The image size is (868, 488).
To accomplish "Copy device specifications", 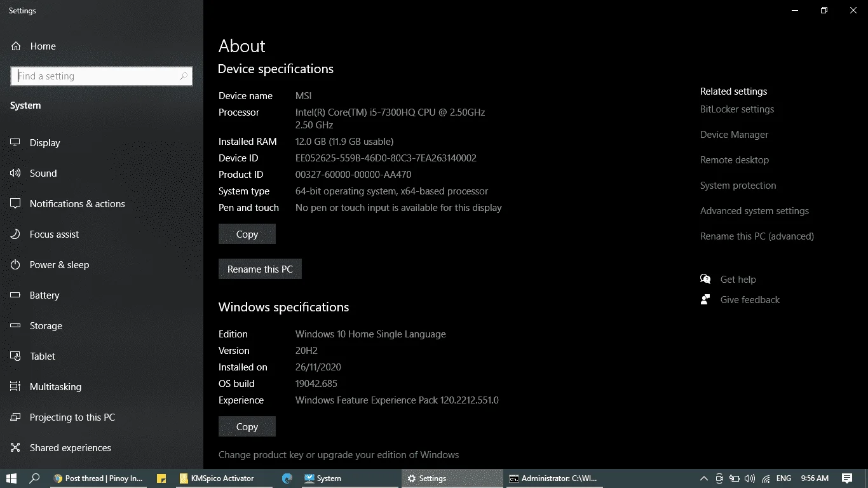I will tap(247, 234).
